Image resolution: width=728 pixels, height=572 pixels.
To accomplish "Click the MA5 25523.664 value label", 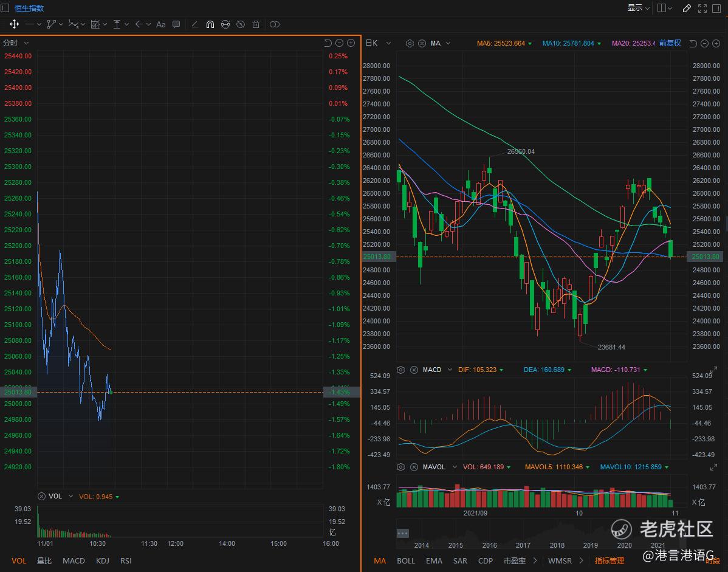I will pyautogui.click(x=501, y=43).
